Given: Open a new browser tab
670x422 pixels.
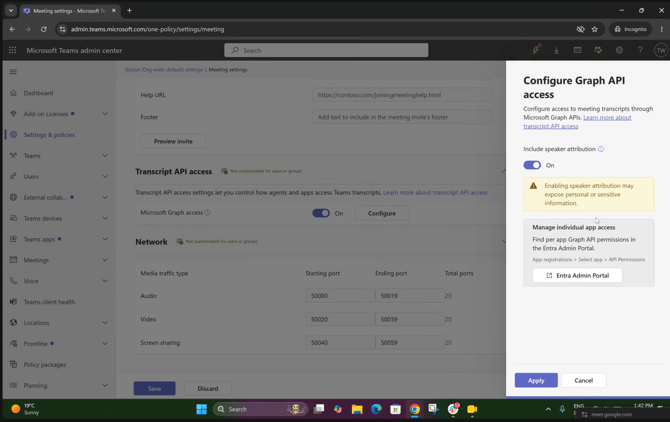Looking at the screenshot, I should tap(129, 11).
